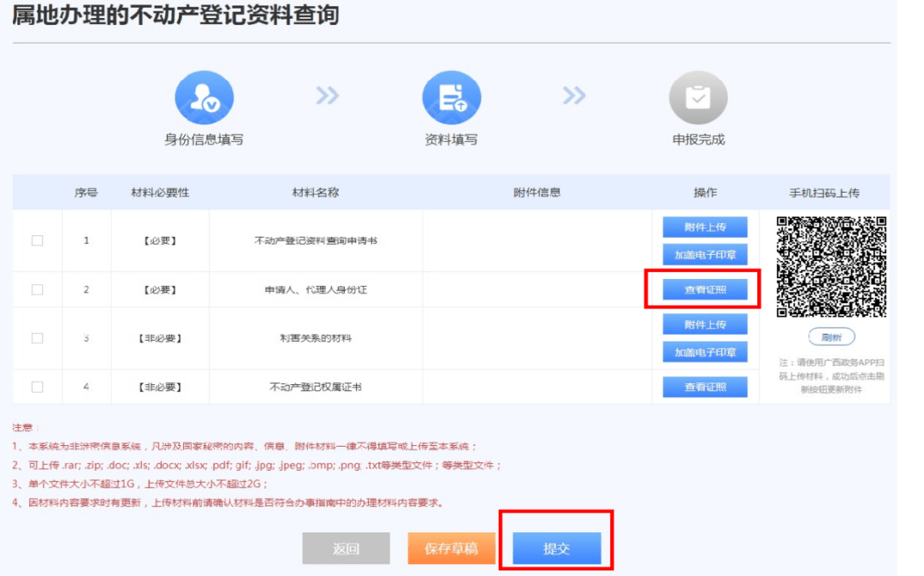Click the 保存草稿 save draft button
Image resolution: width=924 pixels, height=576 pixels.
[x=451, y=548]
